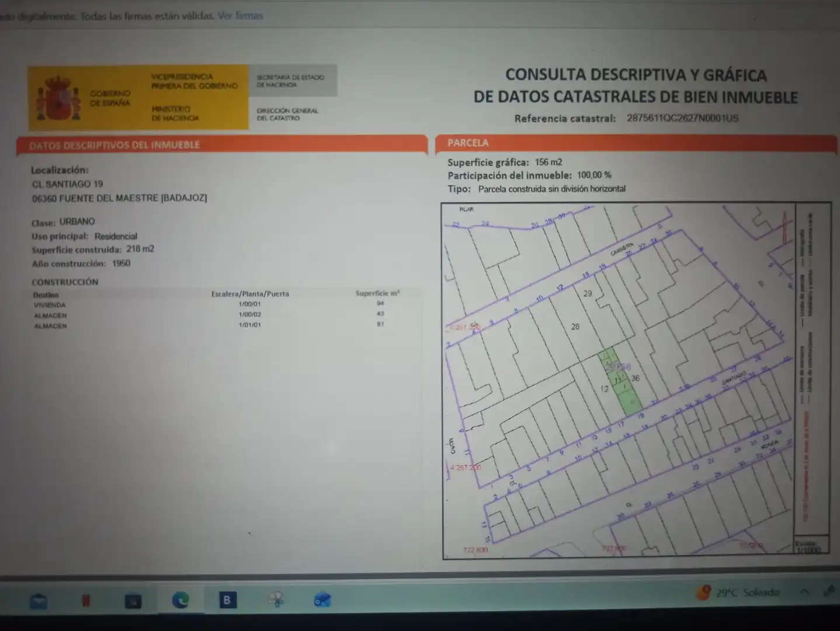Click the 'MINISTERIO DE HACIENDA' label
840x631 pixels.
[x=175, y=113]
